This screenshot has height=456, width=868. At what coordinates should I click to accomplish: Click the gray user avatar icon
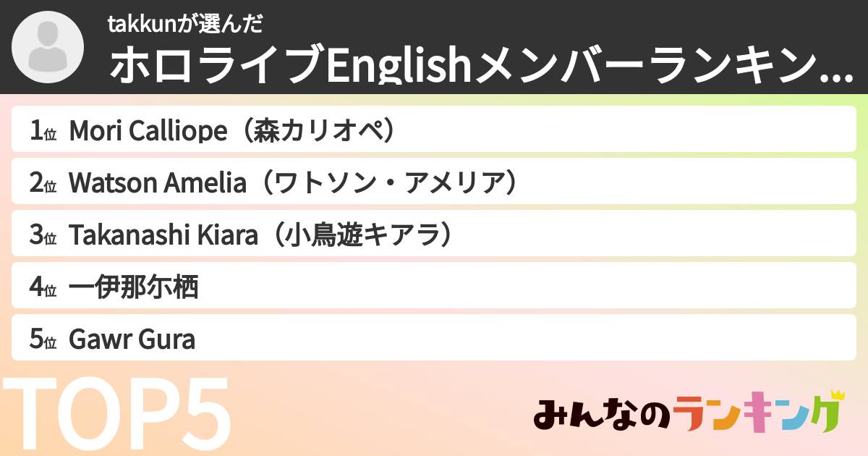pyautogui.click(x=48, y=47)
